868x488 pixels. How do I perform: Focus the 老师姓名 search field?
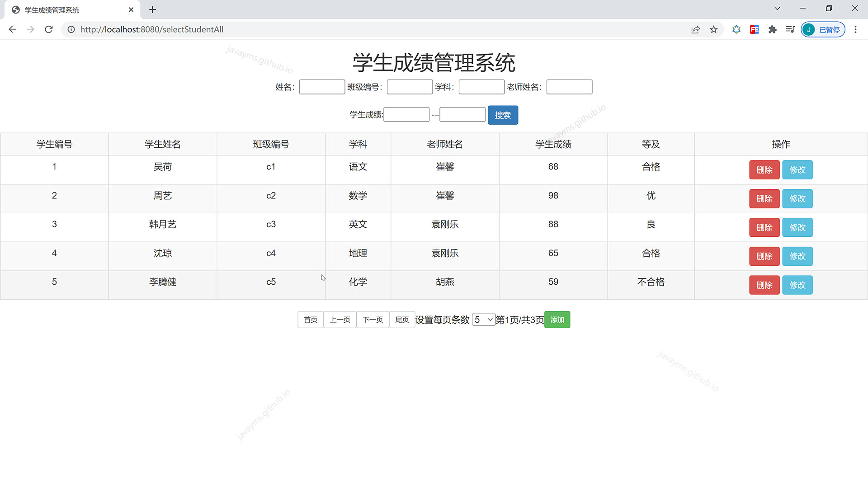pos(569,87)
